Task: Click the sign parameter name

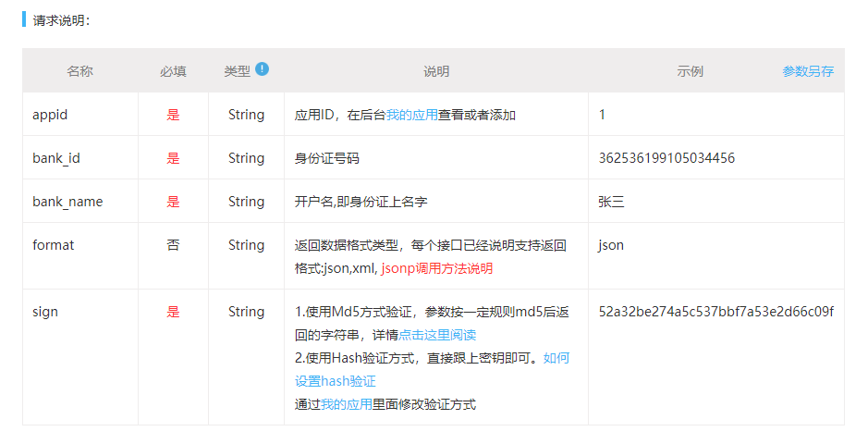Action: tap(45, 312)
